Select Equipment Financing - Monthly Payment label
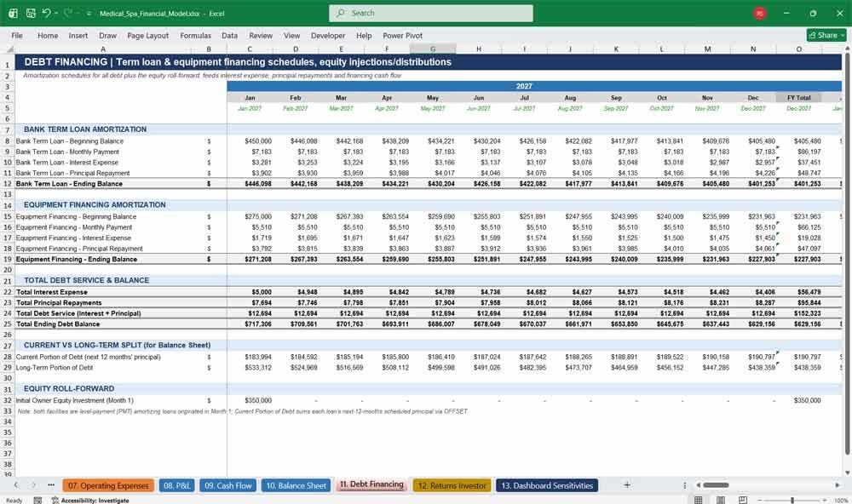This screenshot has height=504, width=852. (x=74, y=227)
